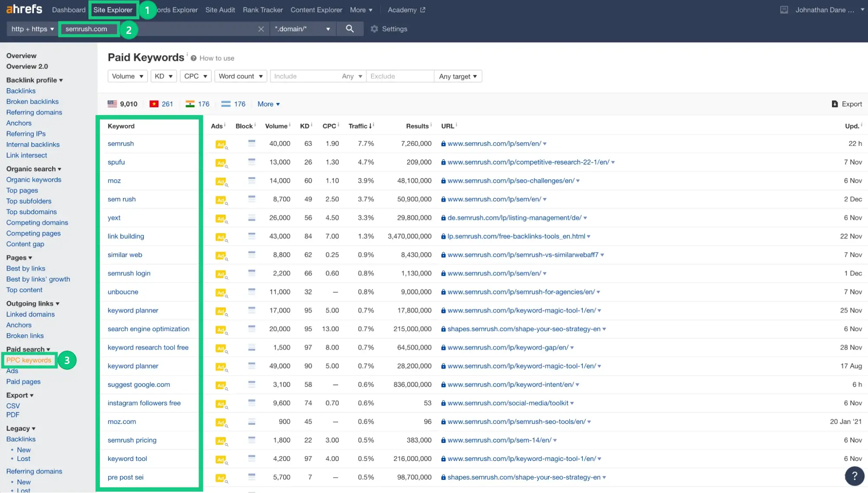Screen dimensions: 868x493
Task: Click the Block icon for moz.com row
Action: [x=251, y=421]
